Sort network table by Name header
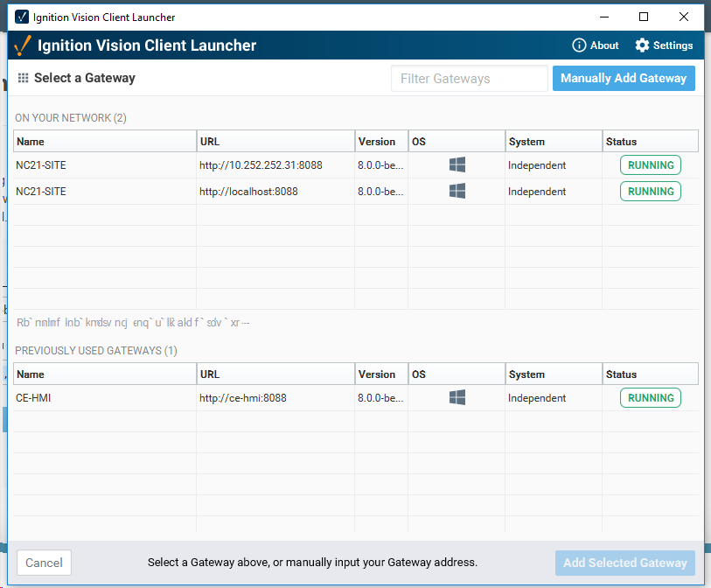The width and height of the screenshot is (711, 588). tap(105, 142)
